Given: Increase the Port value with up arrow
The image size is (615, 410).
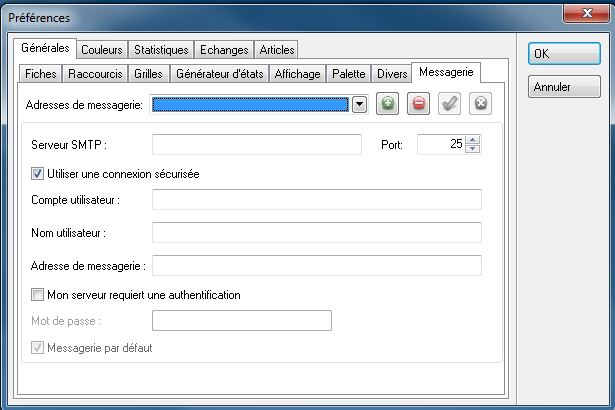Looking at the screenshot, I should pyautogui.click(x=473, y=140).
